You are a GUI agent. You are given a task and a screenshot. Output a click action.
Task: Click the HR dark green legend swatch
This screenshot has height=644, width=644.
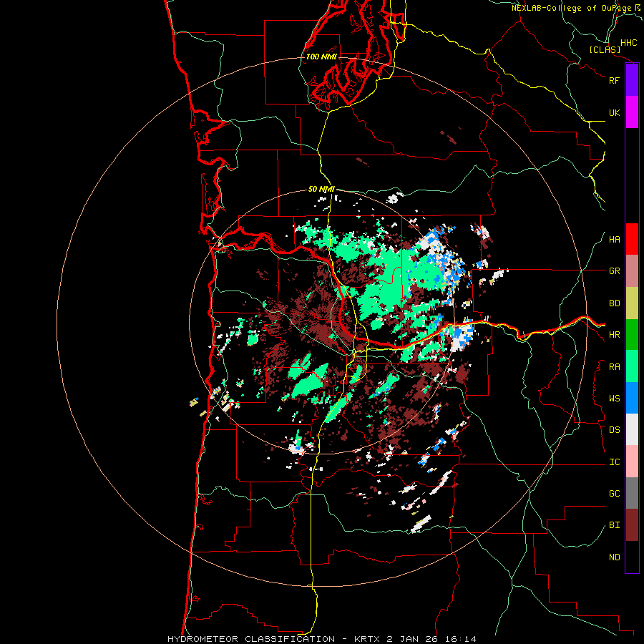point(632,335)
